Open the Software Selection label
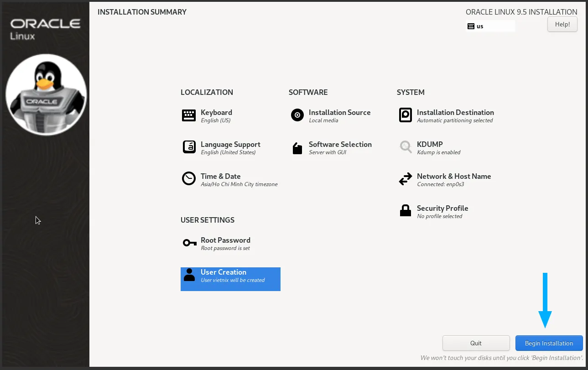This screenshot has width=588, height=370. pyautogui.click(x=340, y=145)
